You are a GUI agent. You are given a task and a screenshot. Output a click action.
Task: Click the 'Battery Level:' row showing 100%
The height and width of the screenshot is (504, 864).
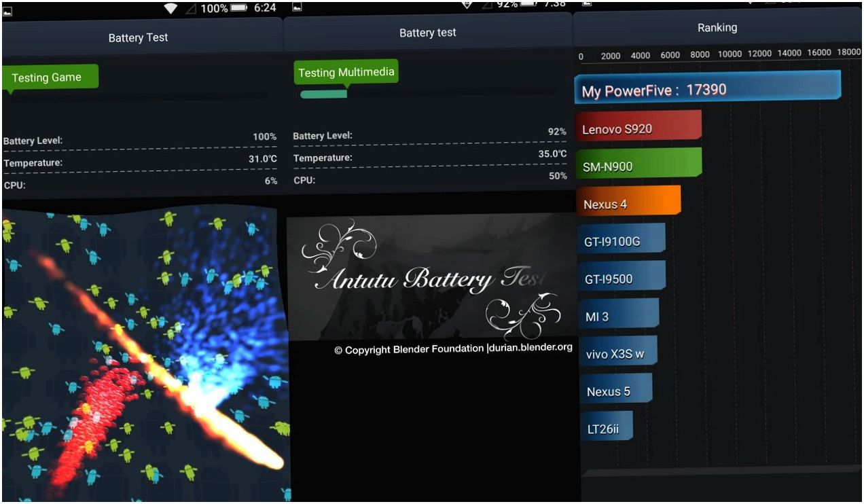140,139
